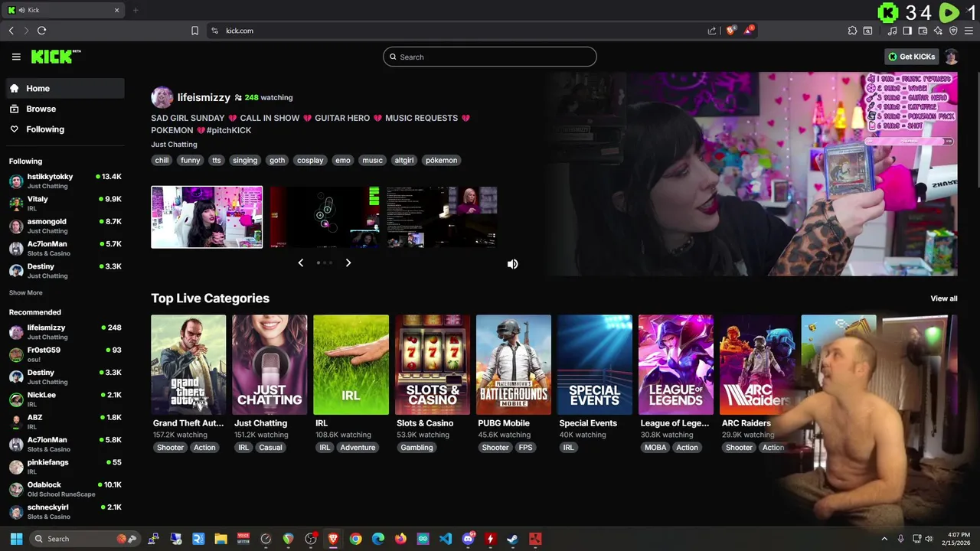The height and width of the screenshot is (551, 980).
Task: Click the chill tag
Action: click(x=162, y=160)
